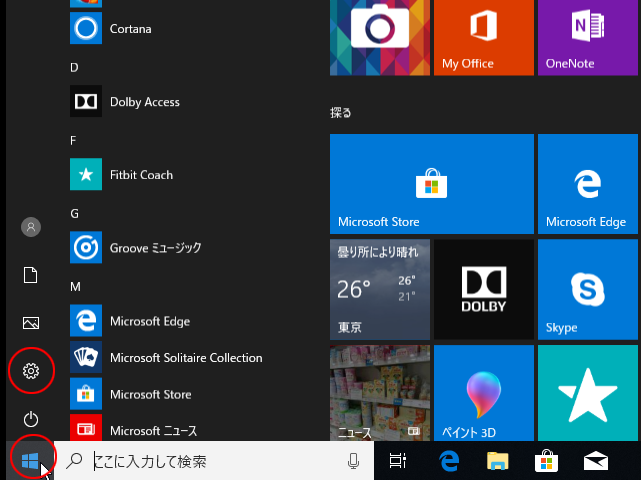Screen dimensions: 641x480
Task: Open the Pictures icon in Start sidebar
Action: tap(31, 323)
